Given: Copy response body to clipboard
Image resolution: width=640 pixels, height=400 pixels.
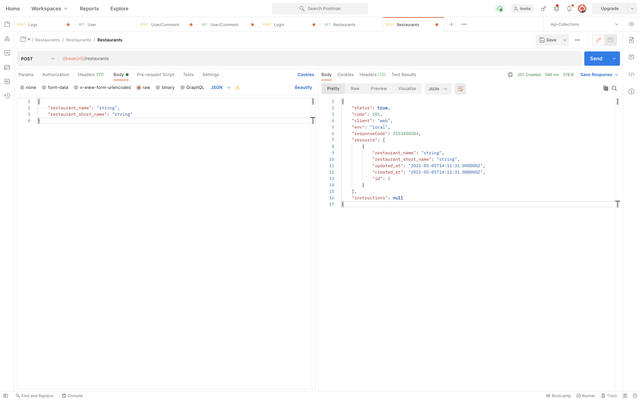Looking at the screenshot, I should coord(606,88).
